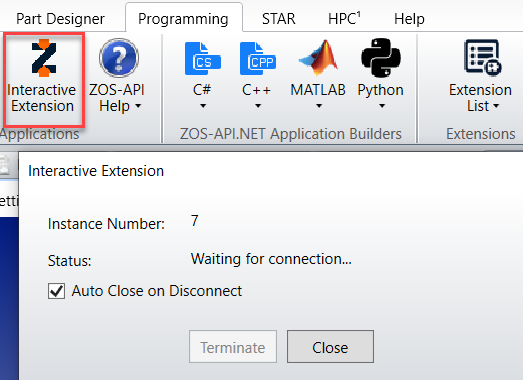This screenshot has height=380, width=523.
Task: Switch to the STAR ribbon tab
Action: pos(279,19)
